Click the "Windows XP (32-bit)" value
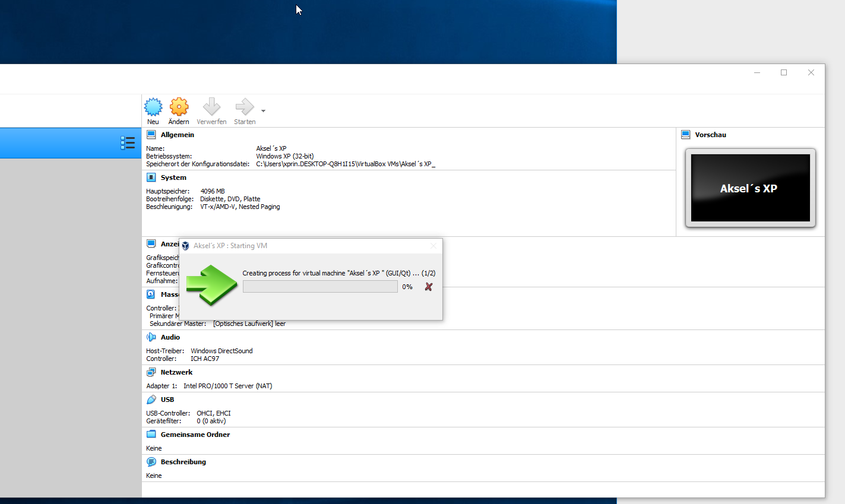Viewport: 845px width, 504px height. tap(285, 156)
